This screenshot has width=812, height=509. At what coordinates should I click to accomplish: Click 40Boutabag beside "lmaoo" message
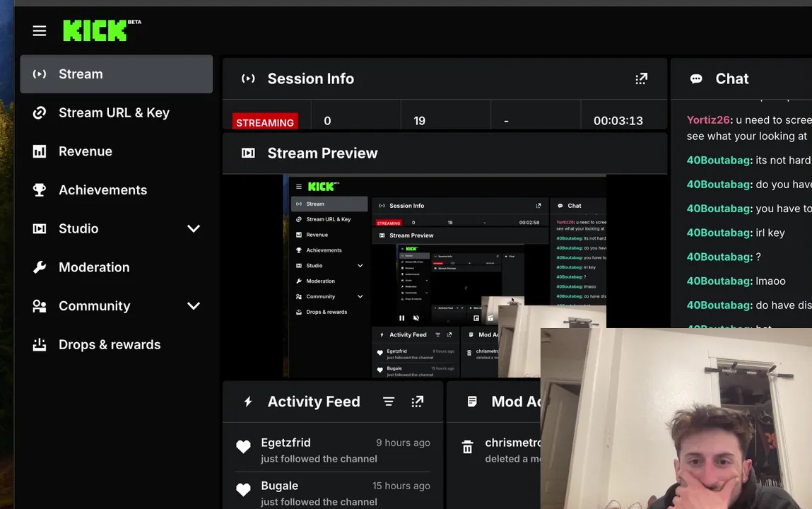pyautogui.click(x=718, y=281)
